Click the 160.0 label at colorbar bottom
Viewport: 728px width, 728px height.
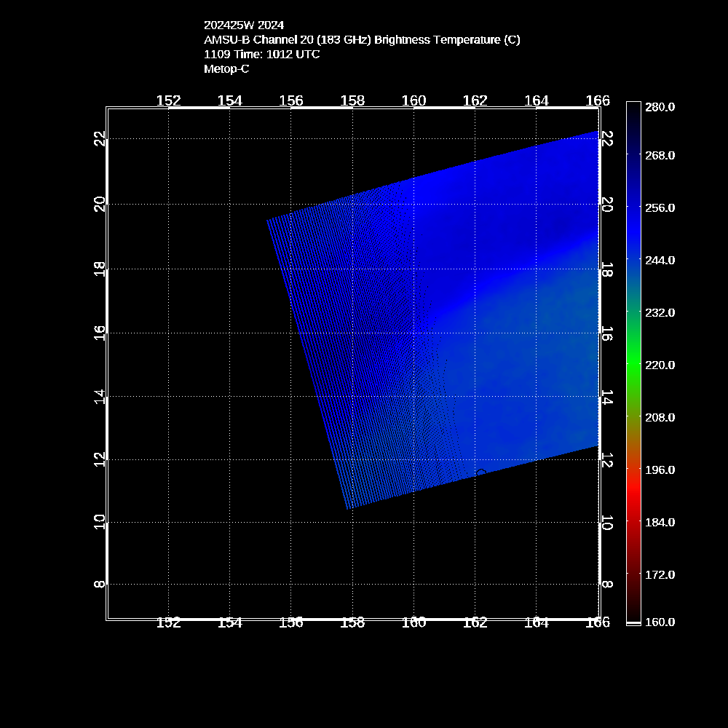[x=660, y=622]
